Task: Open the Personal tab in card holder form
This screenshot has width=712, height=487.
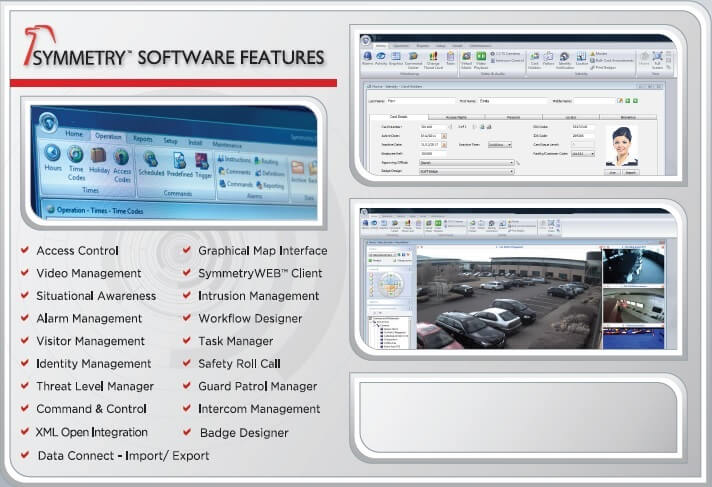Action: tap(513, 117)
